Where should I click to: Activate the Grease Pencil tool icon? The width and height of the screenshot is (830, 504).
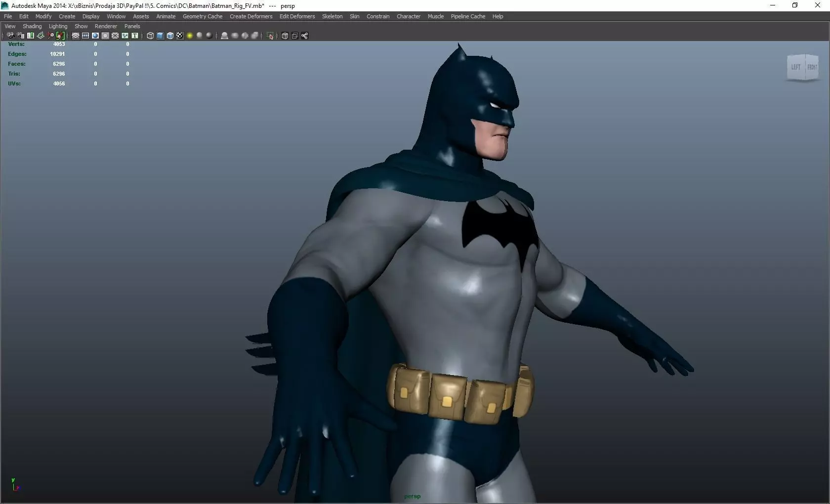[x=60, y=36]
